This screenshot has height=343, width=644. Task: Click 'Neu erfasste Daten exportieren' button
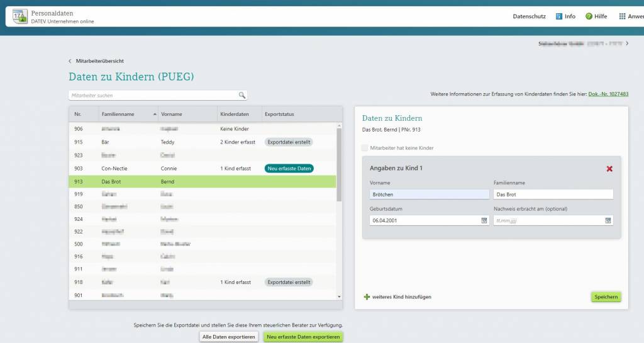pos(303,337)
